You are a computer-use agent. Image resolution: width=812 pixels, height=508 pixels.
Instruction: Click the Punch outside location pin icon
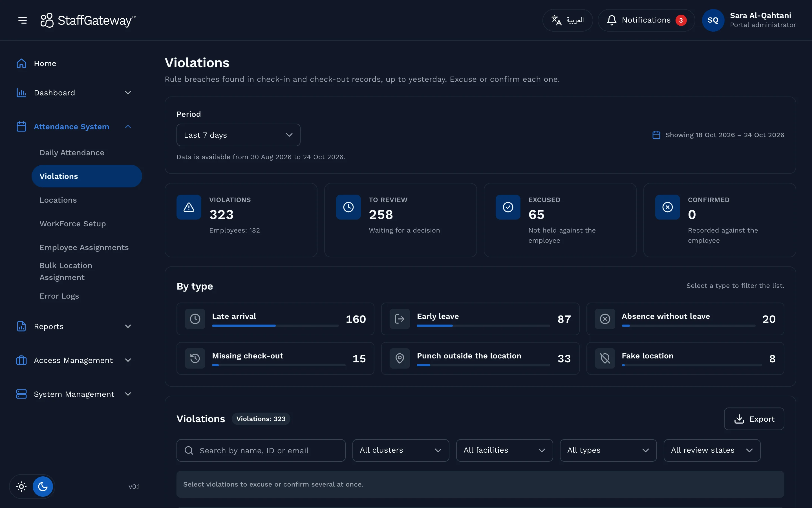(x=400, y=358)
